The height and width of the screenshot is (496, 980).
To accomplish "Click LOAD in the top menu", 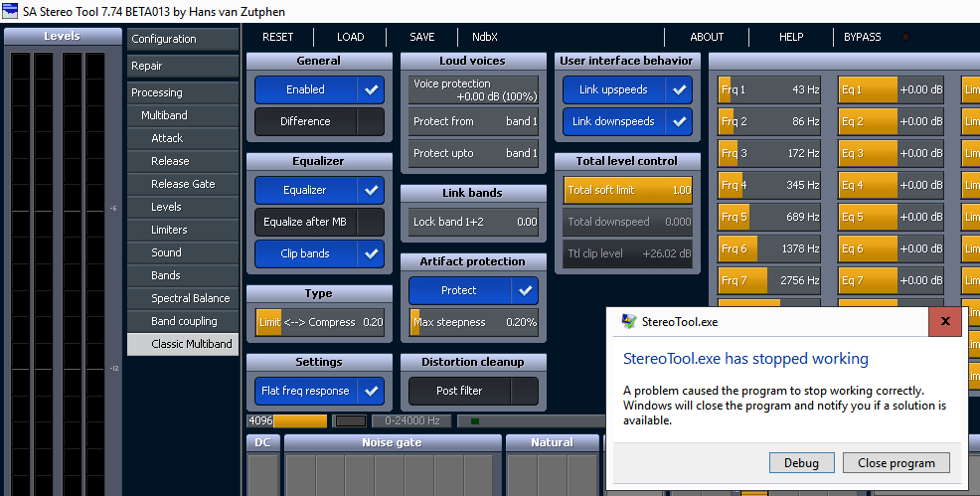I will 350,37.
